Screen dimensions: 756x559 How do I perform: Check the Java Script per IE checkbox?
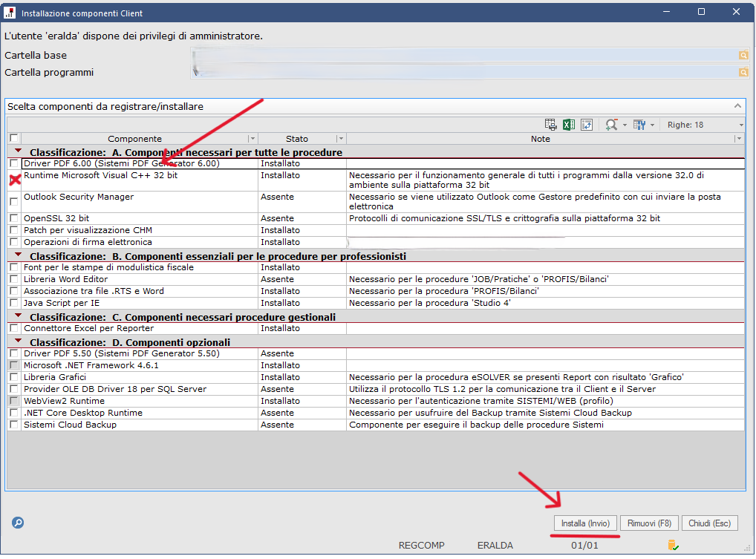(14, 303)
